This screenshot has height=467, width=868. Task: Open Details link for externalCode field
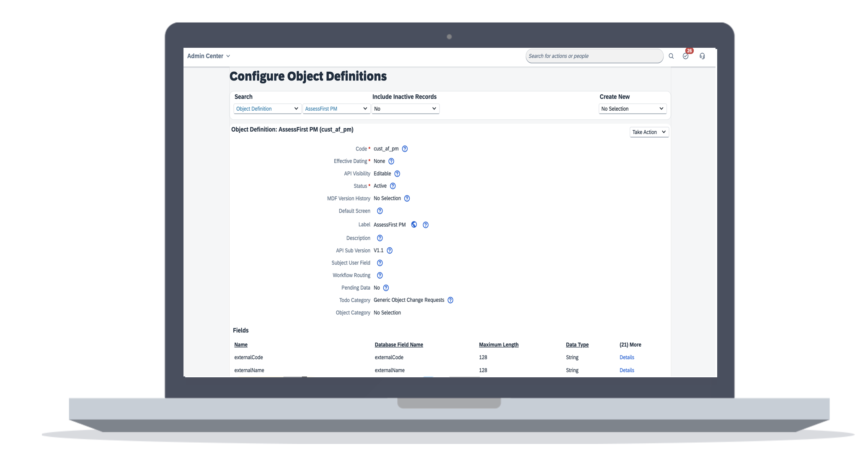(x=627, y=358)
